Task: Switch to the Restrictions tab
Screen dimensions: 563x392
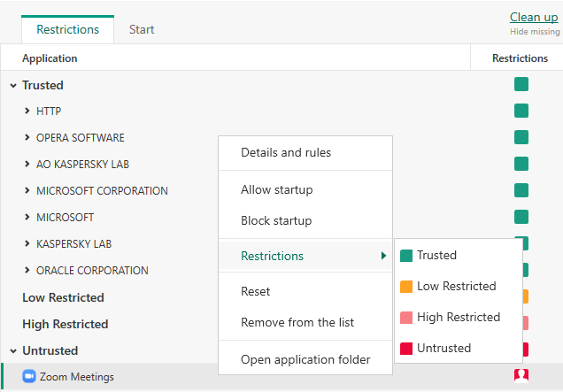Action: click(x=68, y=29)
